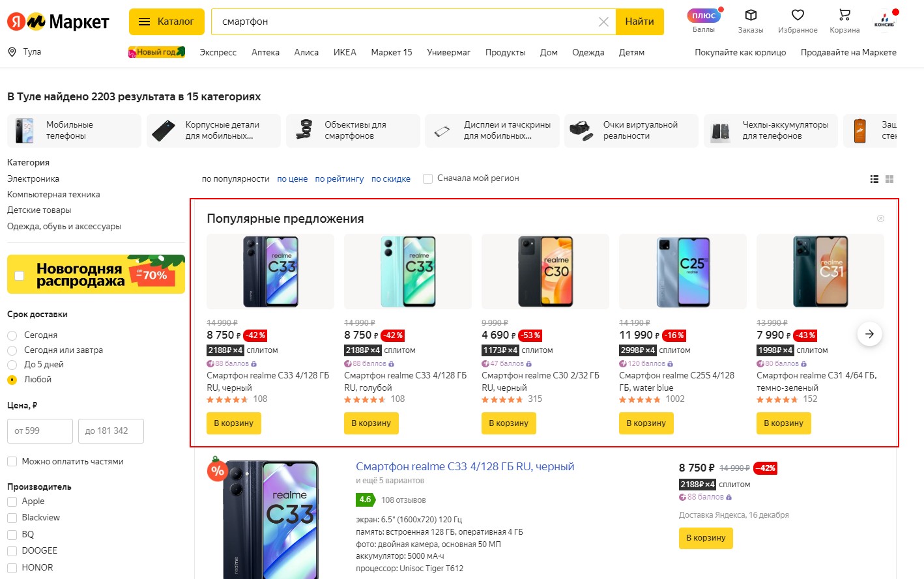Open the shopping cart icon
The image size is (924, 579).
pyautogui.click(x=845, y=15)
